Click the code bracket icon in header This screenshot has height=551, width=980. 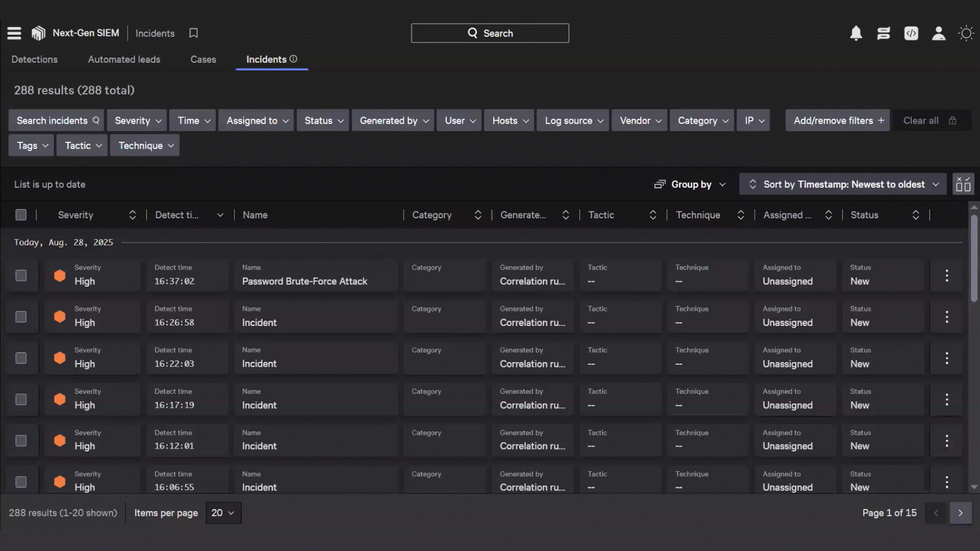tap(911, 33)
